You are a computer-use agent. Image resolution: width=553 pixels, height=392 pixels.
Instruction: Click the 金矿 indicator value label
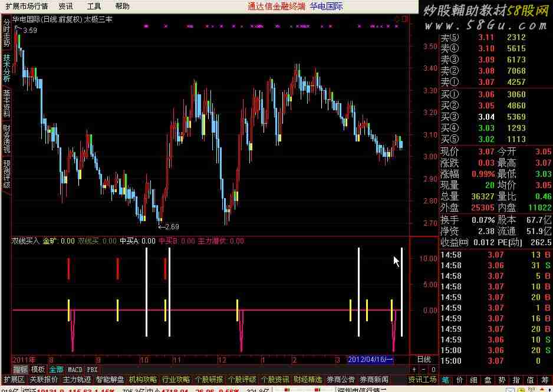pos(58,241)
